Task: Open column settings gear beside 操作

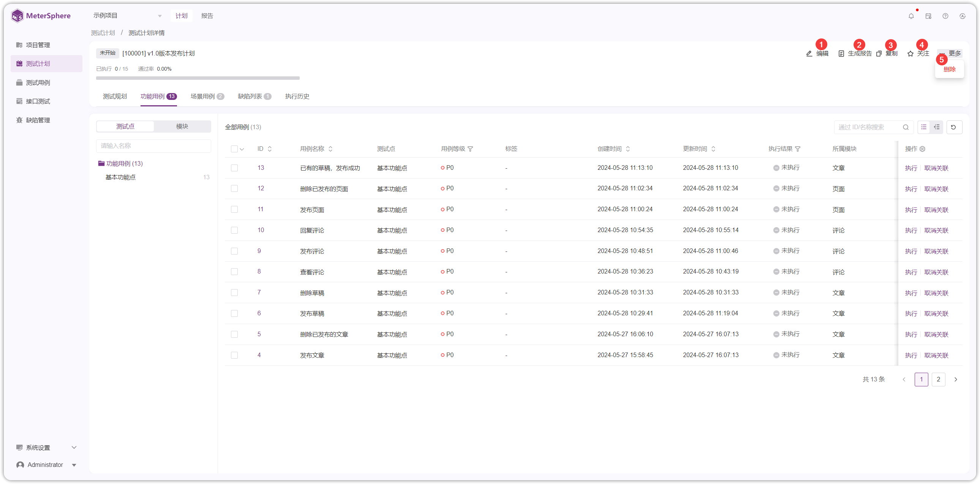Action: (923, 149)
